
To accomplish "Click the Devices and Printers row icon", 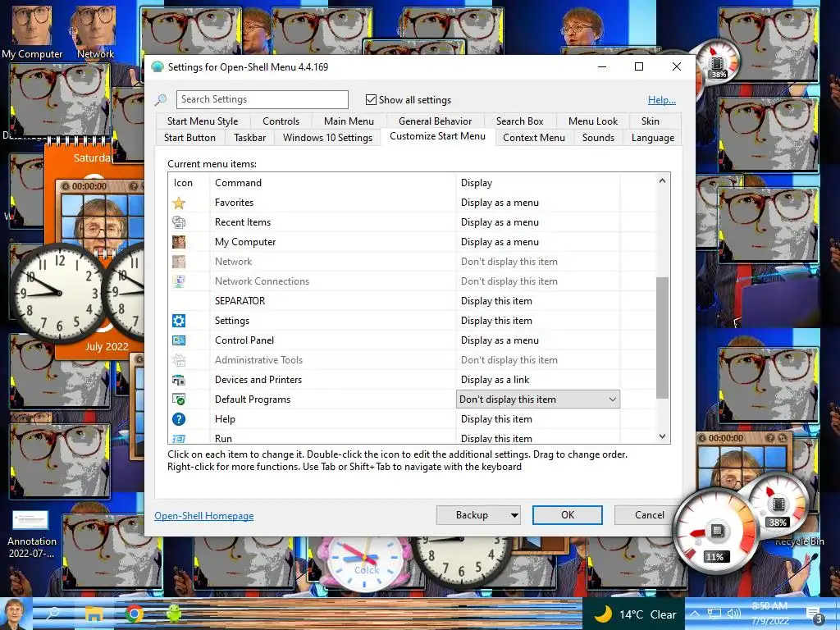I will pyautogui.click(x=178, y=380).
